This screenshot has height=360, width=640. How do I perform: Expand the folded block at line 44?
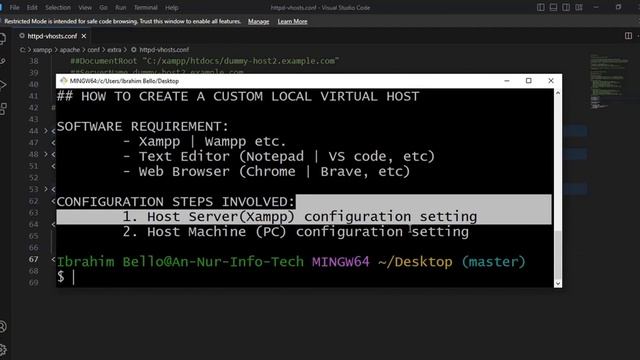pos(46,131)
